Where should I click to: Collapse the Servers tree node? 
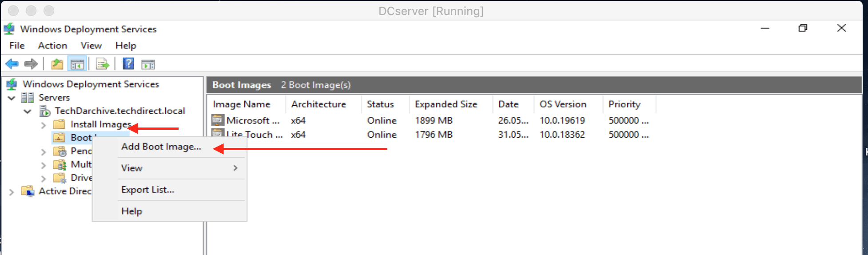point(12,98)
